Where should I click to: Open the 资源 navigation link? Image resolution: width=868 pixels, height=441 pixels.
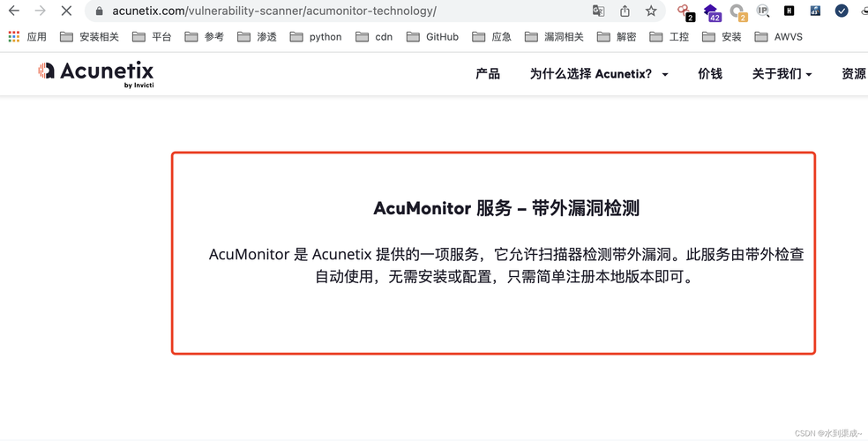(x=853, y=74)
